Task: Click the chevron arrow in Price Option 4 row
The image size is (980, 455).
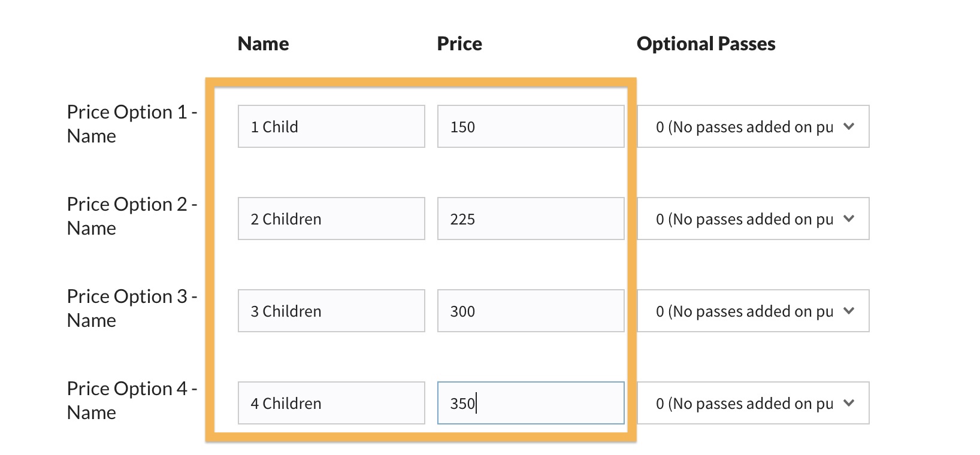Action: (848, 403)
